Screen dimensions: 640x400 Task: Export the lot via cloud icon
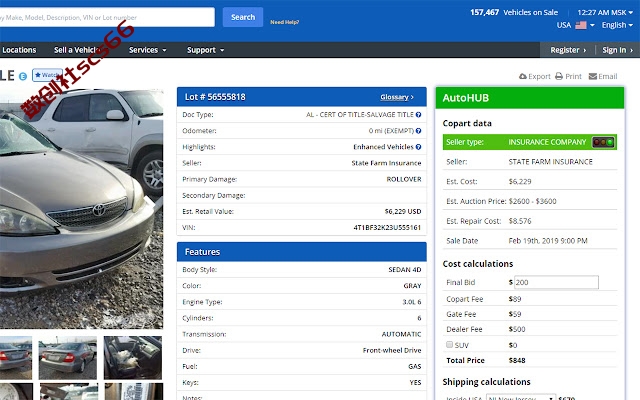[x=534, y=76]
